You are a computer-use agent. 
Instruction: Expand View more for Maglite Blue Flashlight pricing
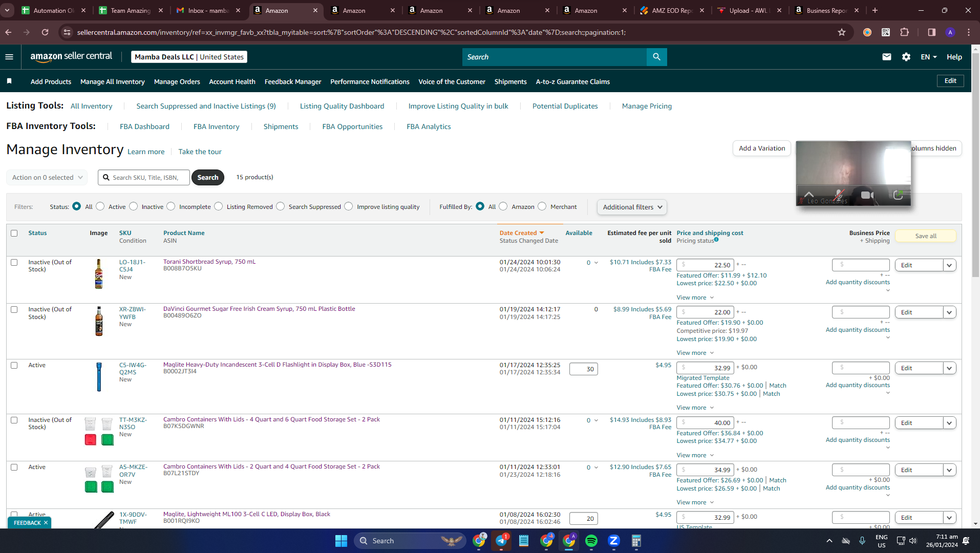(695, 408)
